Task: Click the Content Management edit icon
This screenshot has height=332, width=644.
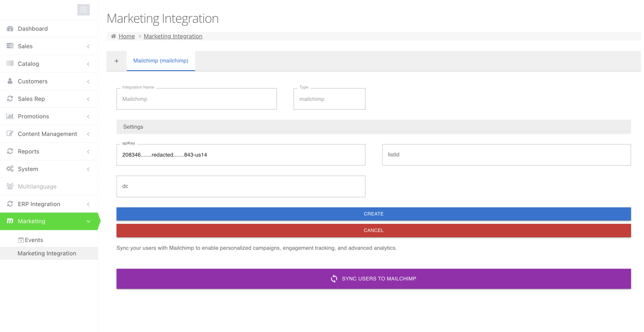Action: coord(10,134)
